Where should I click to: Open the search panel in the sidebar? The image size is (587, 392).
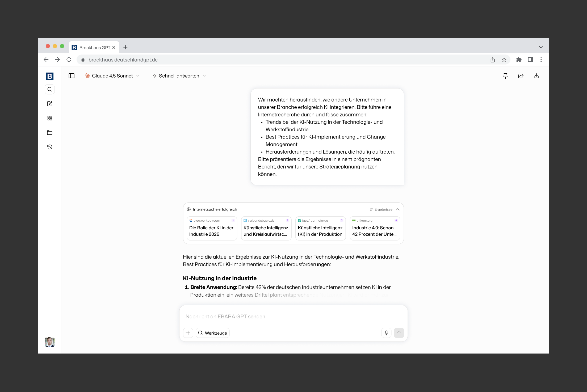(x=50, y=89)
